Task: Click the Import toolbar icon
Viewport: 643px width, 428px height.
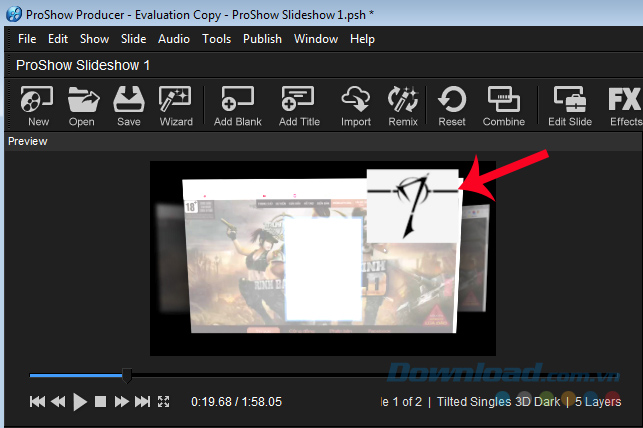Action: coord(355,104)
